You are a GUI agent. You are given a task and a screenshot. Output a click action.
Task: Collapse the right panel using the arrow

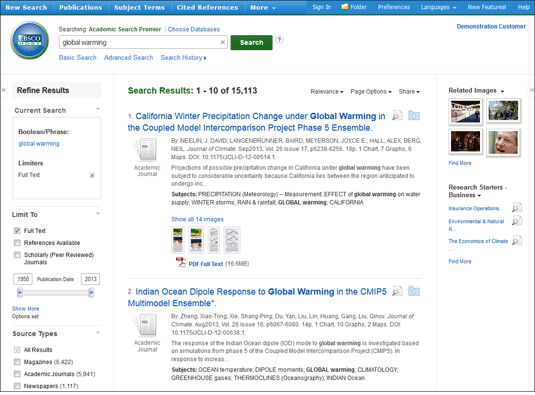coord(531,90)
